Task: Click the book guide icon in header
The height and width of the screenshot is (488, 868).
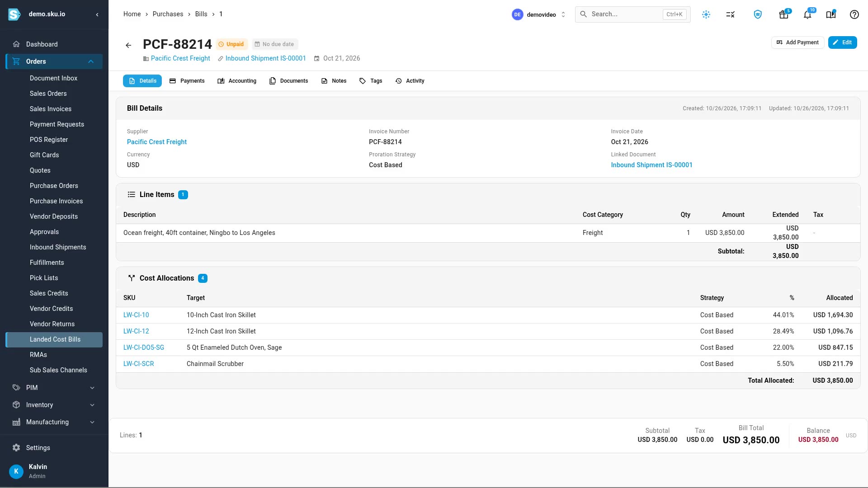Action: pyautogui.click(x=831, y=14)
